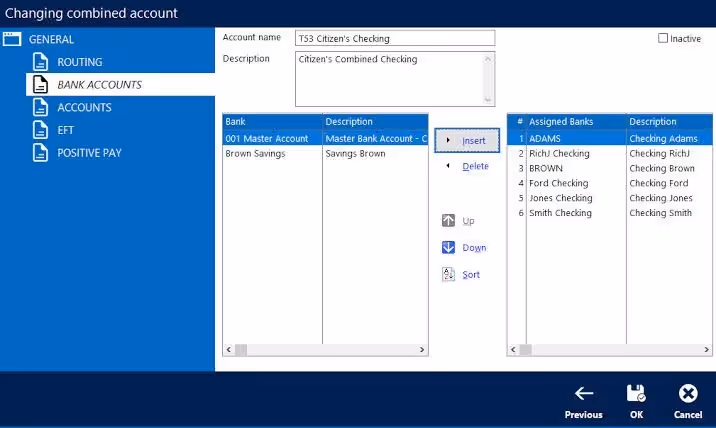
Task: Click the OK save disk icon
Action: click(636, 393)
